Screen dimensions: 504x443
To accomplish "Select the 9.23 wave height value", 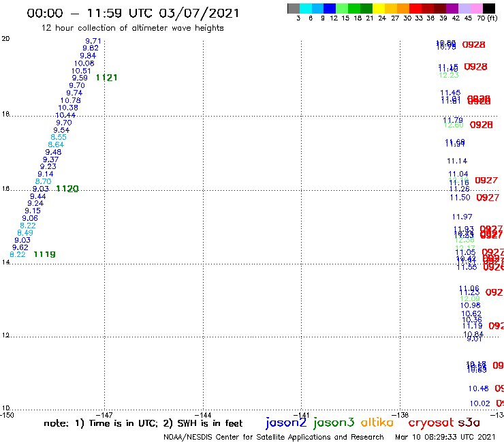I will click(x=48, y=166).
